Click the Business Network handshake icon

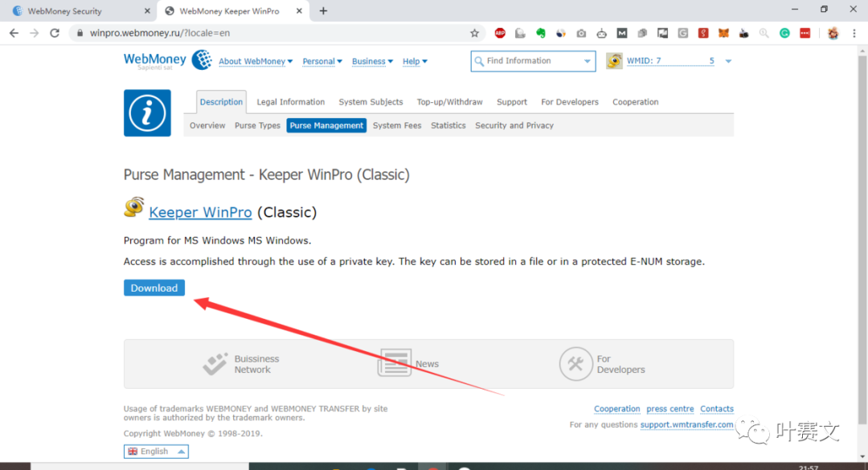(x=215, y=364)
